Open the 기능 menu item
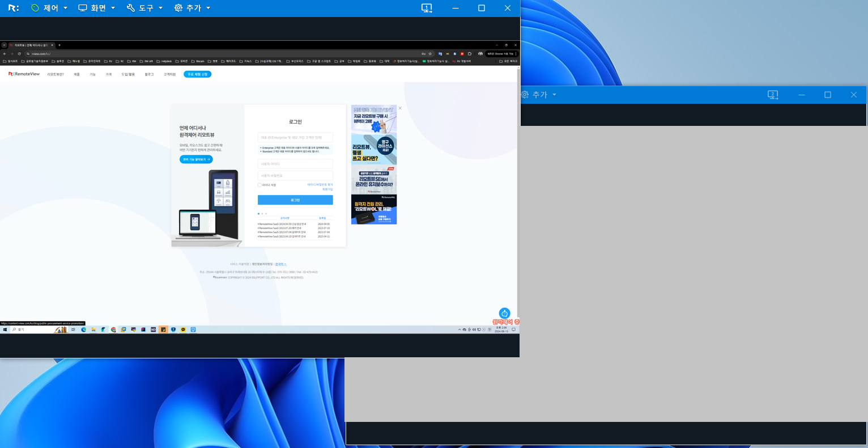 (x=92, y=74)
